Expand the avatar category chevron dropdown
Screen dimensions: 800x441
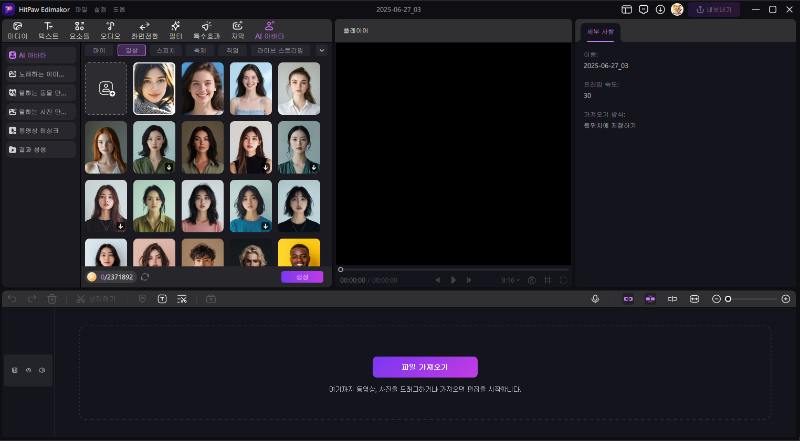(321, 50)
